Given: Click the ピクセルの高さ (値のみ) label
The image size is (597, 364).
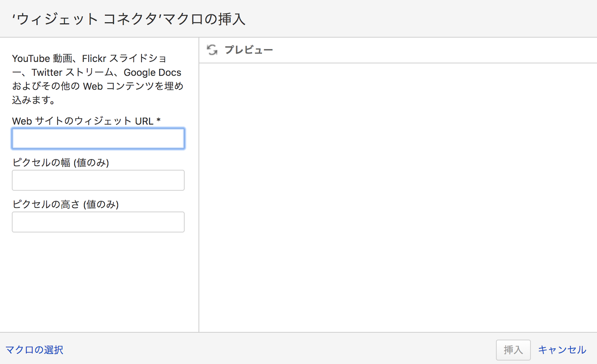Looking at the screenshot, I should [65, 205].
